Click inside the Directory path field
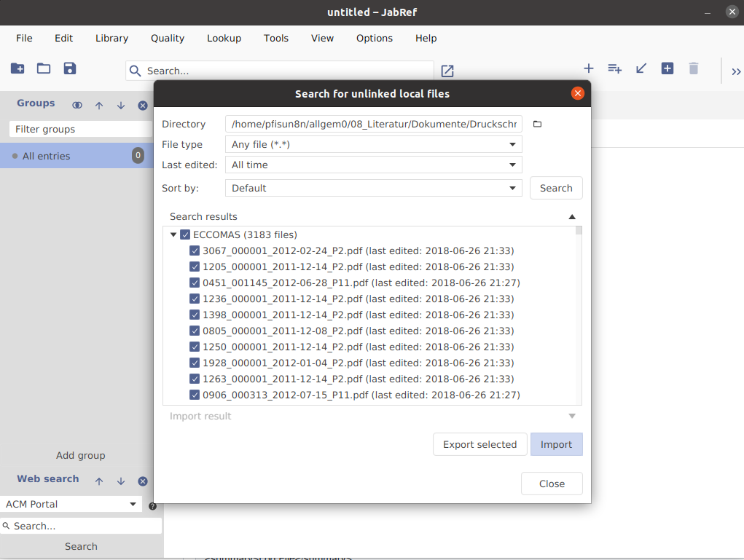Screen dimensions: 744x560 pyautogui.click(x=372, y=124)
